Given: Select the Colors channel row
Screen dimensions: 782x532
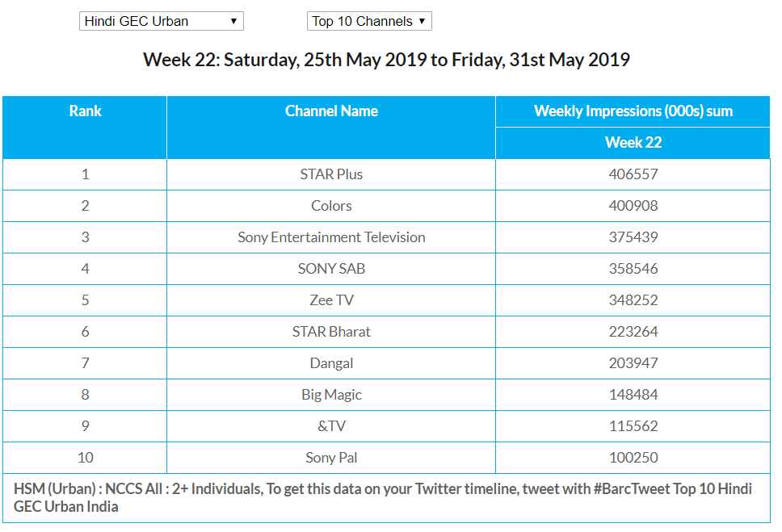Looking at the screenshot, I should [331, 206].
